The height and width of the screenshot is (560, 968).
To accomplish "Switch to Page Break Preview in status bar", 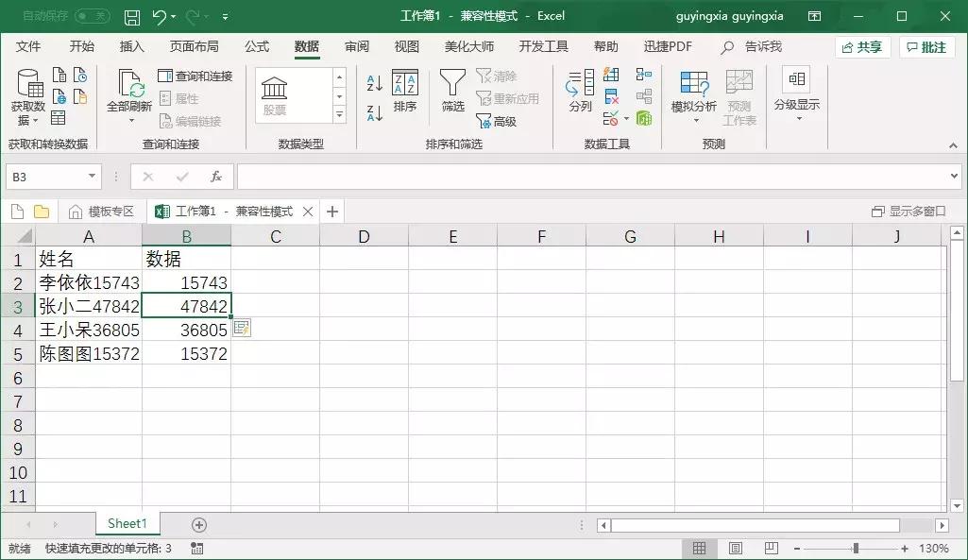I will tap(771, 547).
